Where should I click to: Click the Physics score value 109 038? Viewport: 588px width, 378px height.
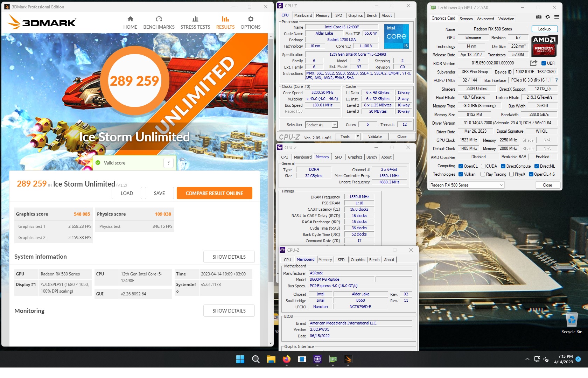point(163,214)
